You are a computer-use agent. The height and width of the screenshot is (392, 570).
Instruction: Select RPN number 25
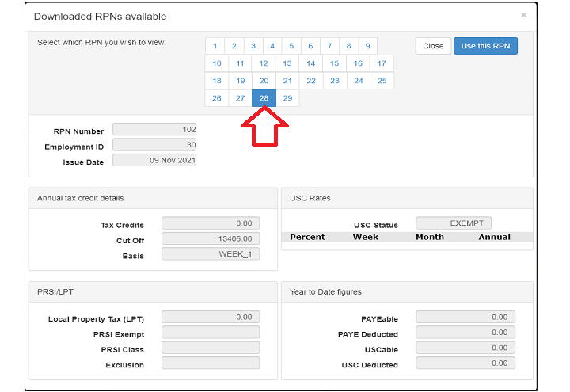coord(382,81)
